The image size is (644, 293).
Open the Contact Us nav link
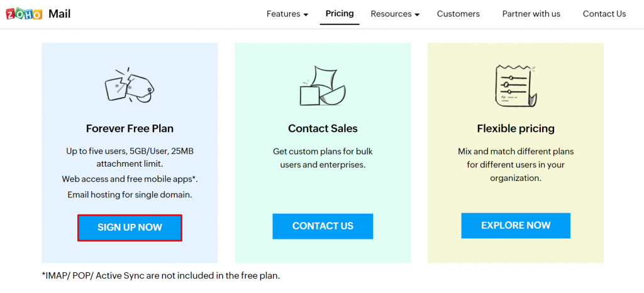[x=604, y=14]
